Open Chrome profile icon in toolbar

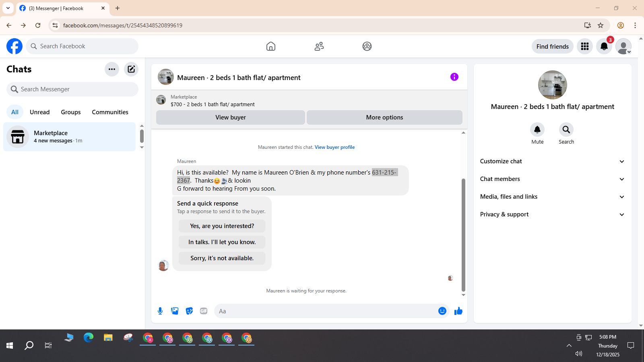(621, 25)
